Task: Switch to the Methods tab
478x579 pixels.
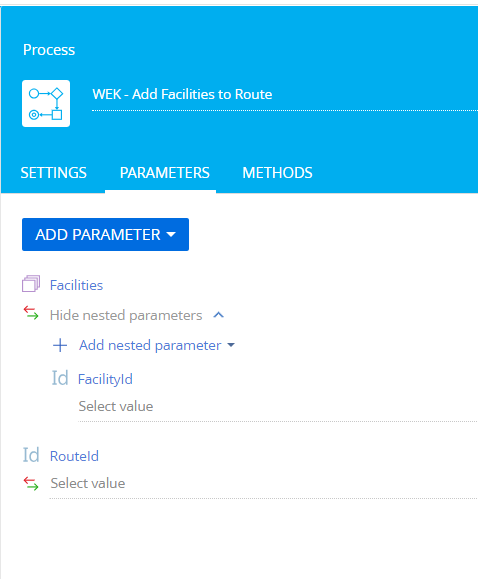Action: (277, 173)
